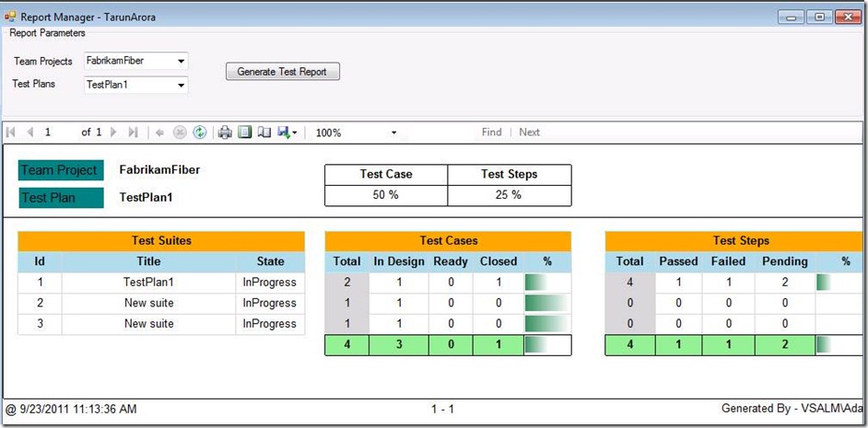Viewport: 868px width, 428px height.
Task: Minimize the Report Manager window
Action: coord(791,17)
